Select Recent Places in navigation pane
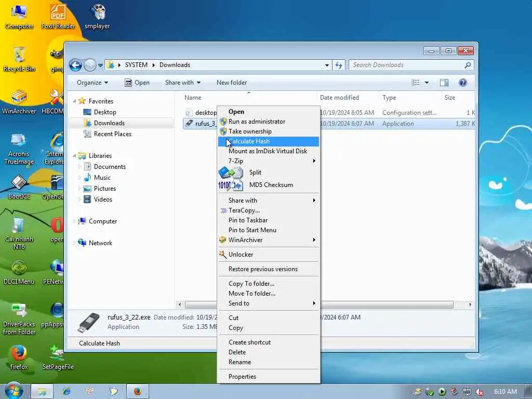Image resolution: width=532 pixels, height=399 pixels. 112,134
